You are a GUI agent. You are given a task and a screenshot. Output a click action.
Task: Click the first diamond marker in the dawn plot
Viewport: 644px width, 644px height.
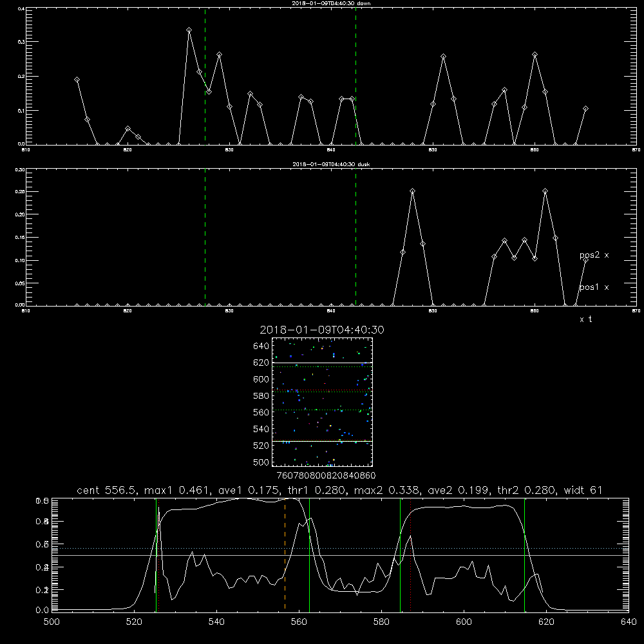point(77,80)
